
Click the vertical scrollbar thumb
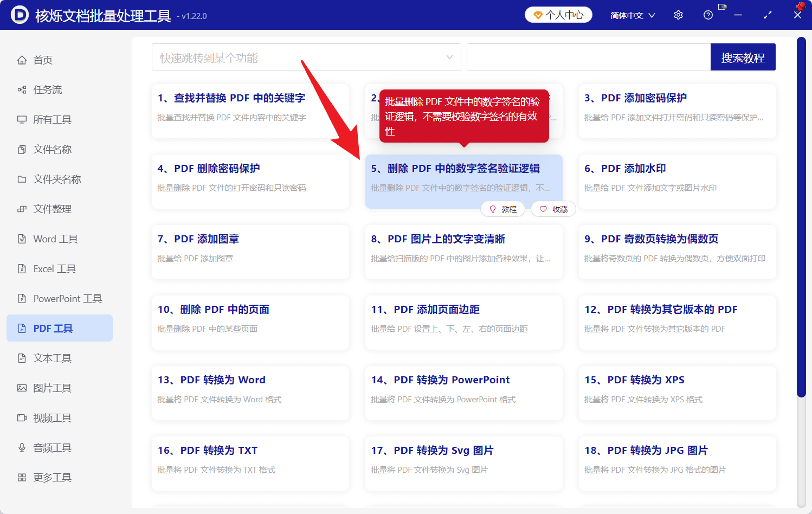pos(801,217)
